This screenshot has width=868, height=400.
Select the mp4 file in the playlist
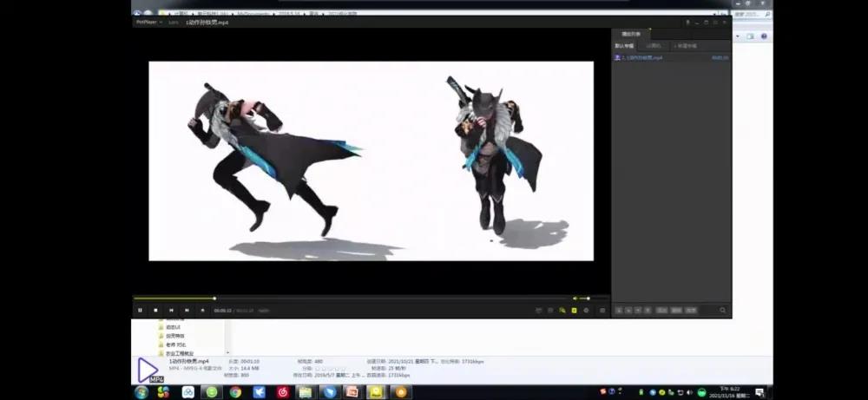point(642,57)
